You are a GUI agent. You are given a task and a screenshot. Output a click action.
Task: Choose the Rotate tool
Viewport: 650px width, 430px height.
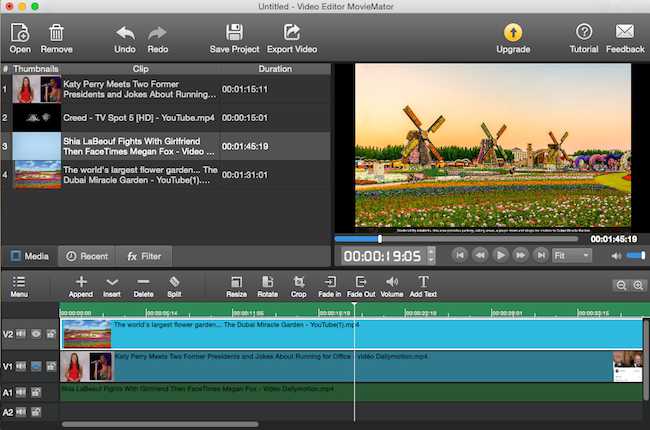[x=267, y=287]
